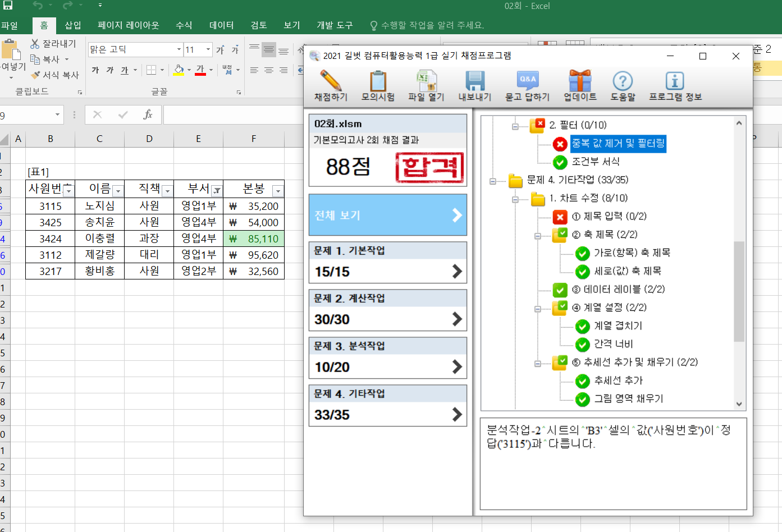Open the 데이터 ribbon tab
This screenshot has width=782, height=532.
pos(221,25)
